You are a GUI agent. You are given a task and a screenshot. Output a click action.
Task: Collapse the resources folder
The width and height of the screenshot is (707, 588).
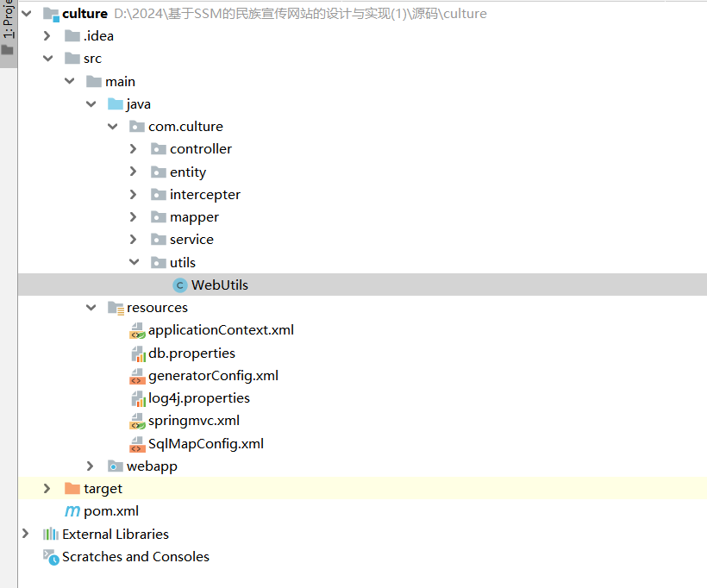click(91, 308)
